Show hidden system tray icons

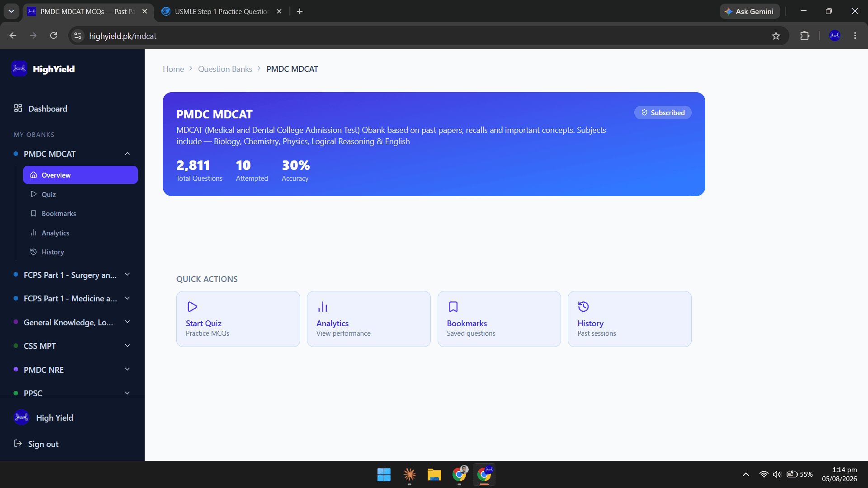[x=746, y=474]
